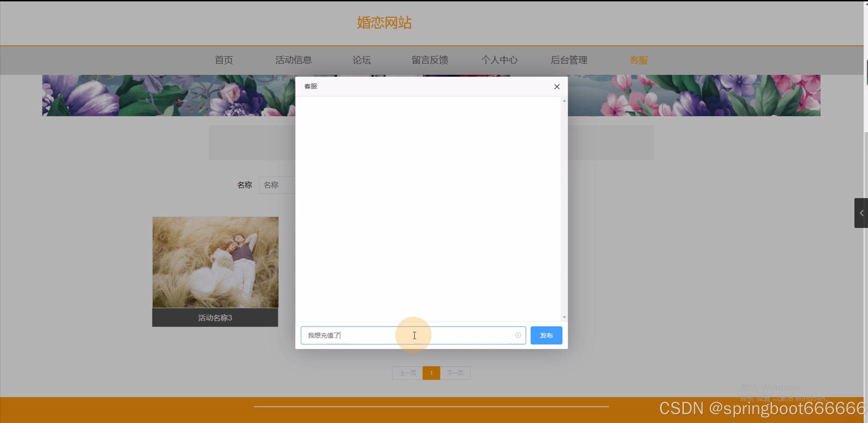Click the 名称 search input
This screenshot has height=423, width=868.
click(277, 185)
